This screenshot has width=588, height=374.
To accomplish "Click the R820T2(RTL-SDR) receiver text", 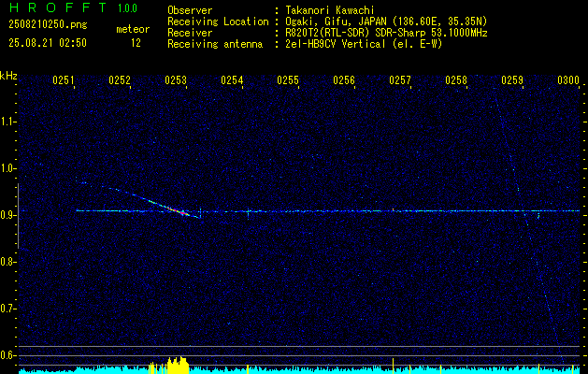I will pos(386,33).
